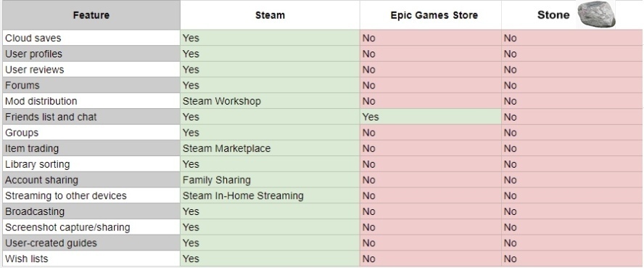This screenshot has width=644, height=268.
Task: Select the Cloud saves row label
Action: (91, 38)
